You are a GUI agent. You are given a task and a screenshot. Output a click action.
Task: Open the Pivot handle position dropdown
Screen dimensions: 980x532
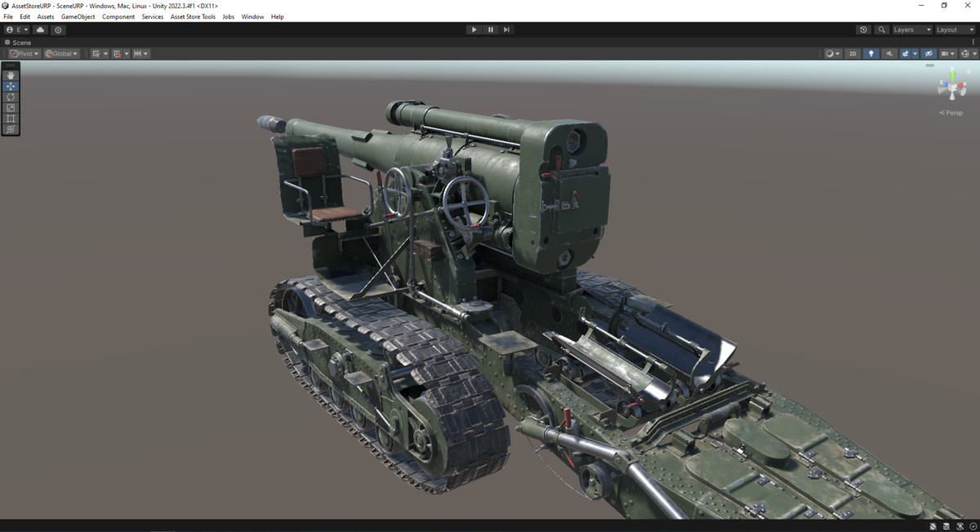click(x=23, y=52)
